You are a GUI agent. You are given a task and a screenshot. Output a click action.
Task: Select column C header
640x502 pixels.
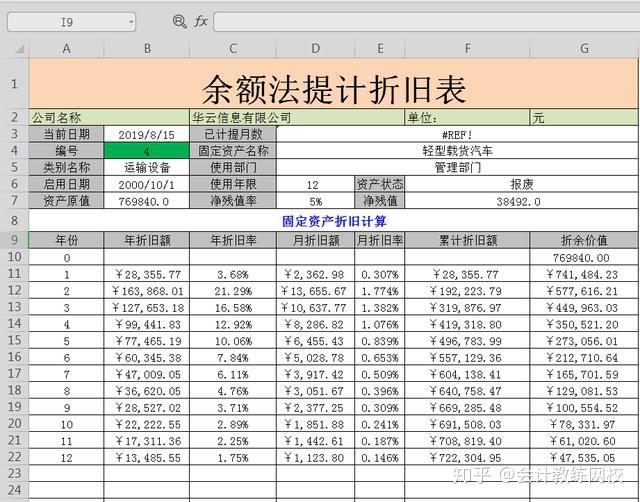(x=233, y=49)
